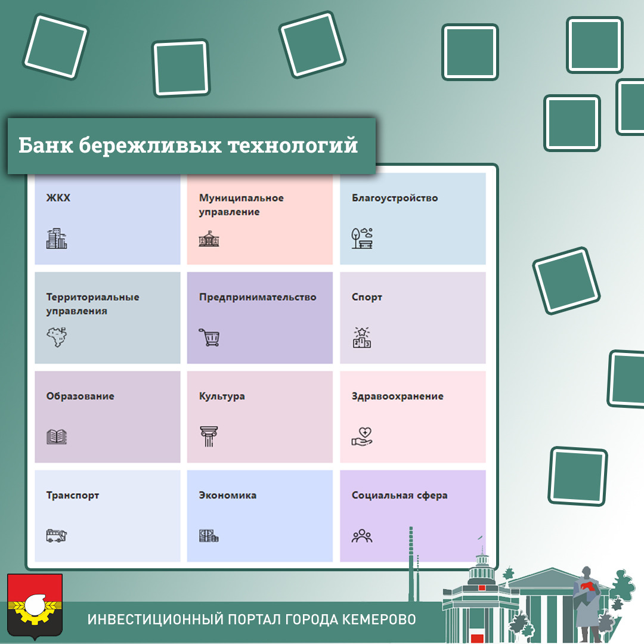This screenshot has width=644, height=644.
Task: Open the Спорт label
Action: click(367, 298)
